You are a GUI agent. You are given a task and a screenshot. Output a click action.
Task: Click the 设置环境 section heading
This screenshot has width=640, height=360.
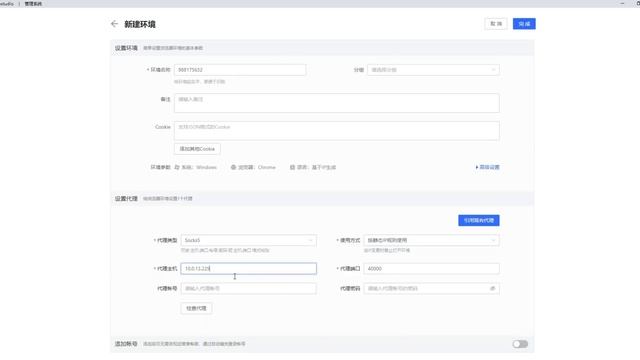[x=126, y=48]
